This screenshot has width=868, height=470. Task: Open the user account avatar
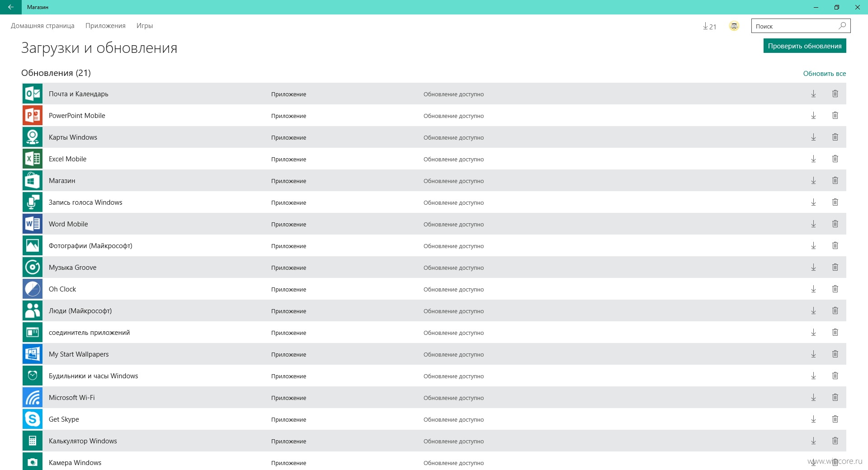(734, 26)
